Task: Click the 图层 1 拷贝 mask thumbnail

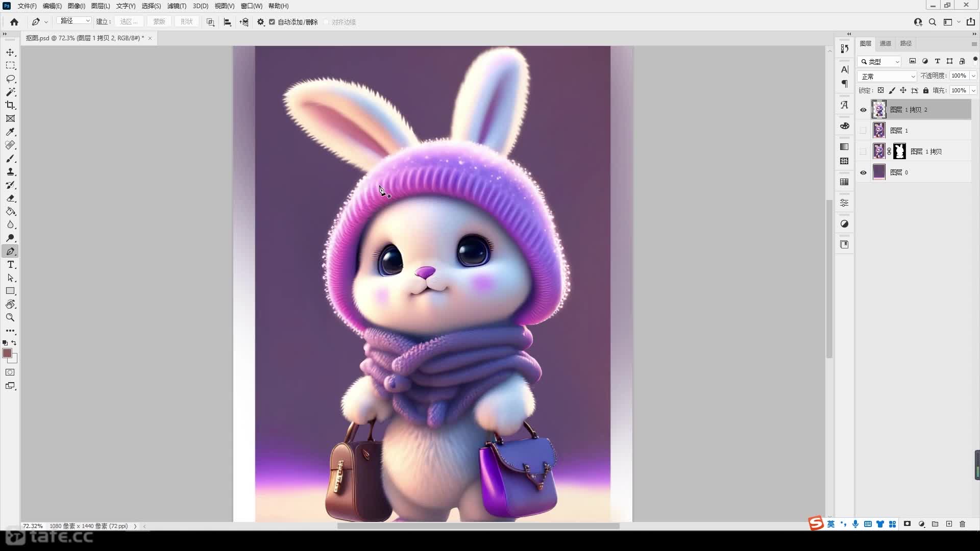Action: [900, 151]
